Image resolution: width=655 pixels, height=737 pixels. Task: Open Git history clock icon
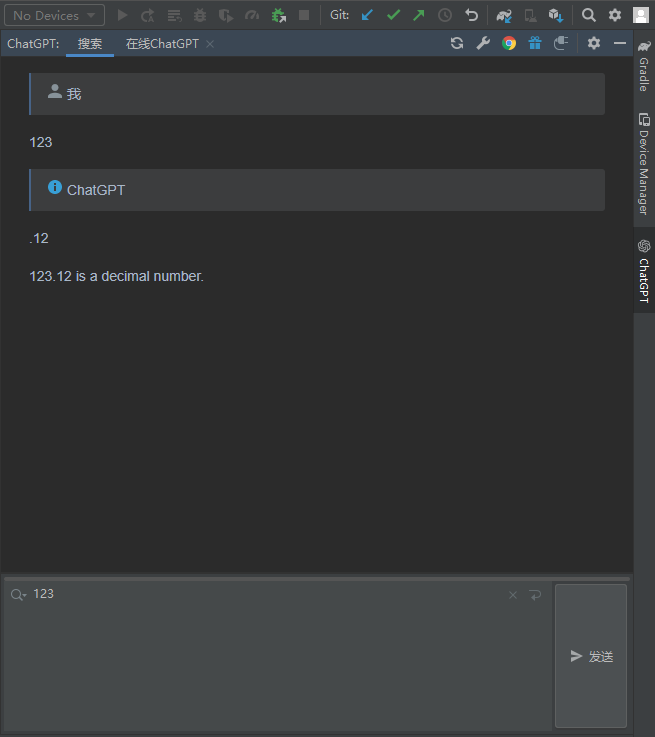point(445,15)
